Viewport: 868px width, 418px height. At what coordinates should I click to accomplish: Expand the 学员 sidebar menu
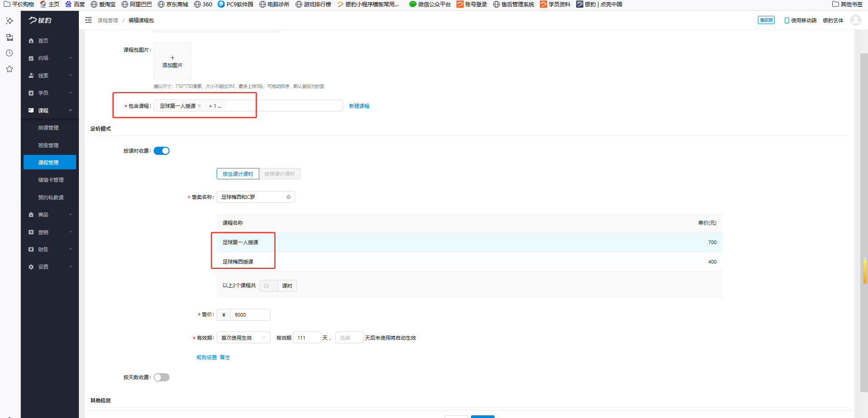click(x=50, y=93)
